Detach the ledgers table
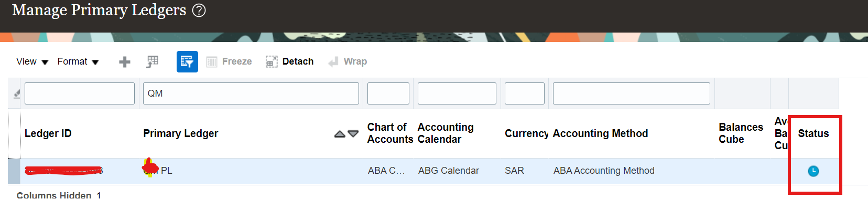The image size is (868, 199). (289, 61)
